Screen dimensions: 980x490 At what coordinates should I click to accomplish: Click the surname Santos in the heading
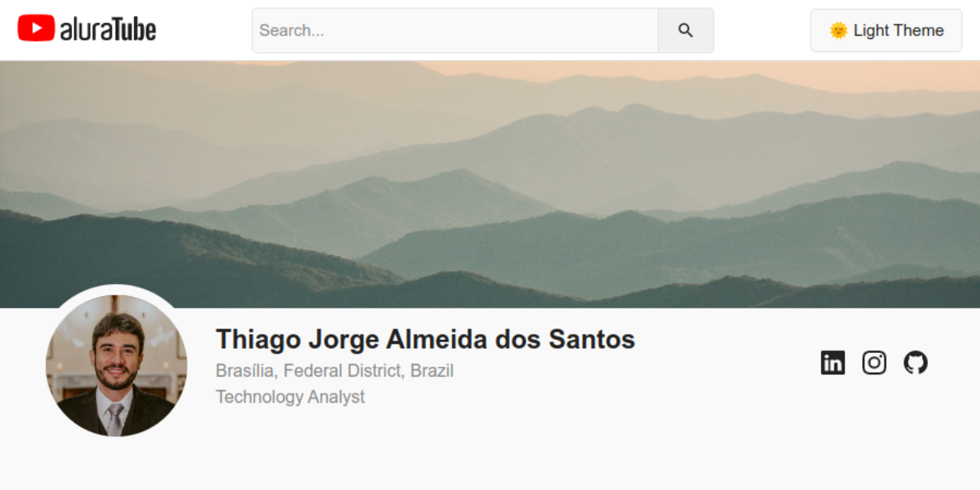(x=592, y=339)
